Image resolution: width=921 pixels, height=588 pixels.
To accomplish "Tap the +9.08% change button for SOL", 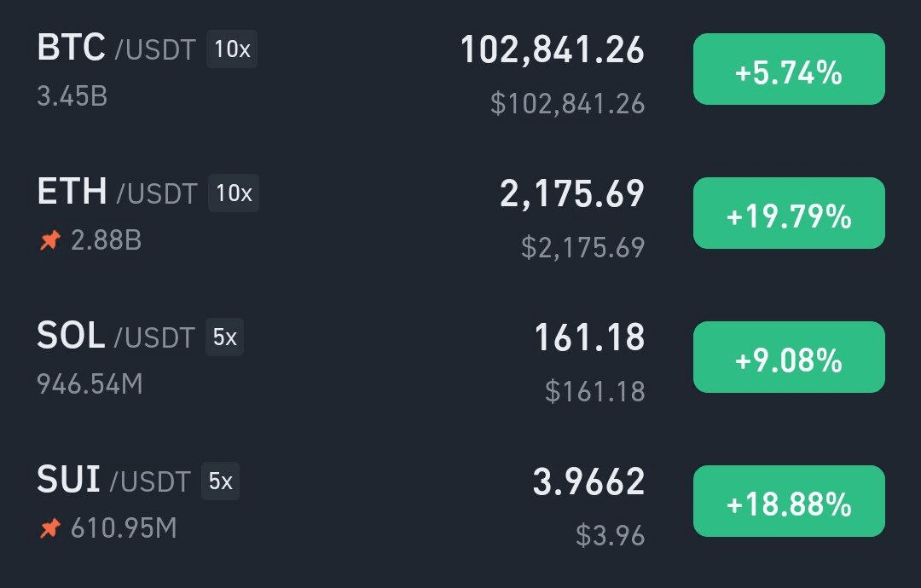I will (x=789, y=357).
